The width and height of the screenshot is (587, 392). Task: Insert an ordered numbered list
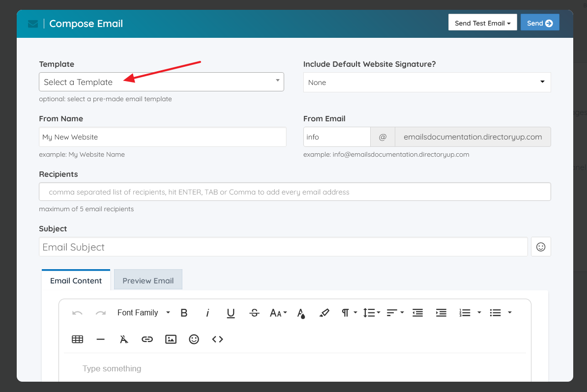[465, 313]
